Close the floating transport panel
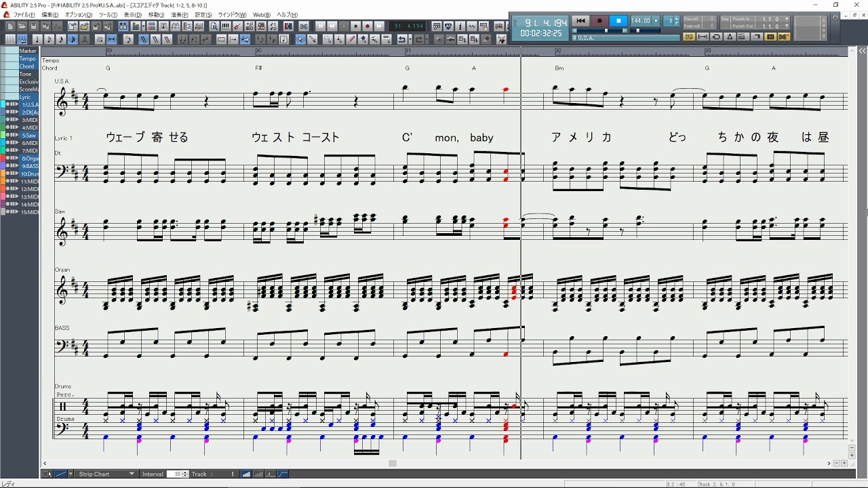 (835, 18)
